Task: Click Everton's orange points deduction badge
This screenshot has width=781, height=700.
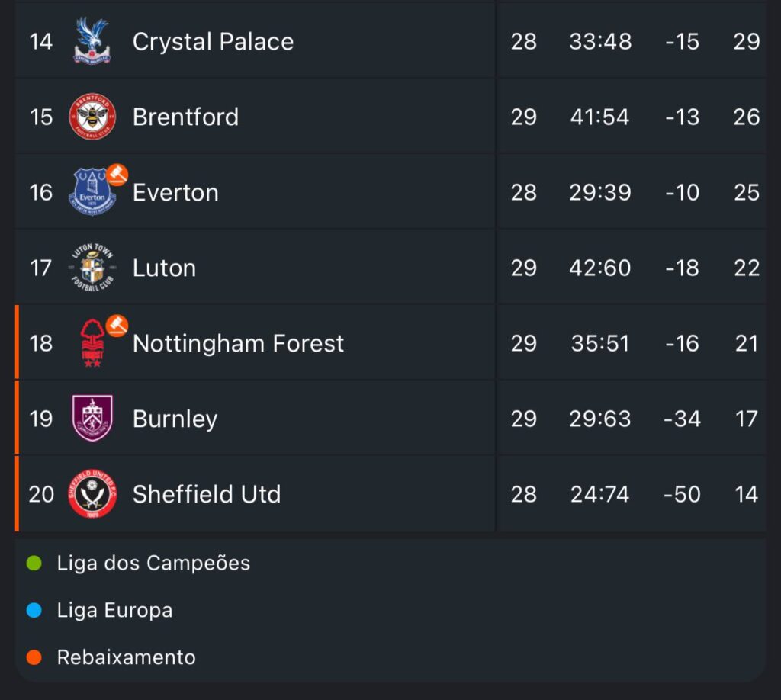Action: [117, 175]
